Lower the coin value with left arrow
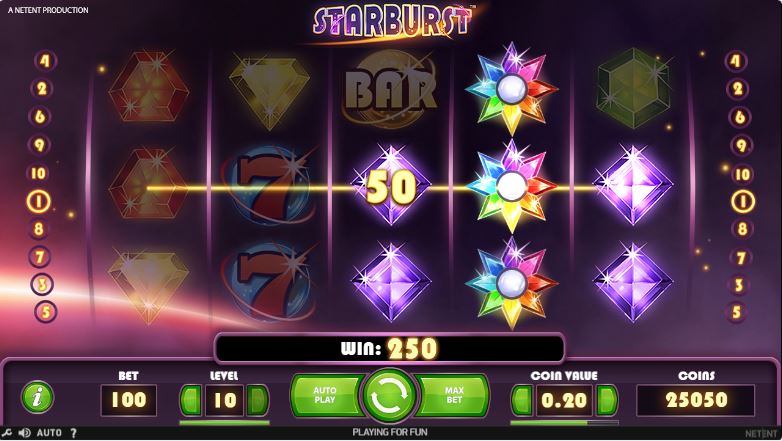Viewport: 782px width, 441px height. click(x=522, y=400)
